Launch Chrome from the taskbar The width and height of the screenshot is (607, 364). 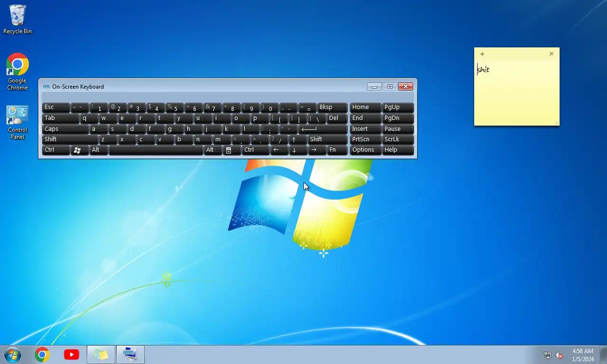[42, 355]
